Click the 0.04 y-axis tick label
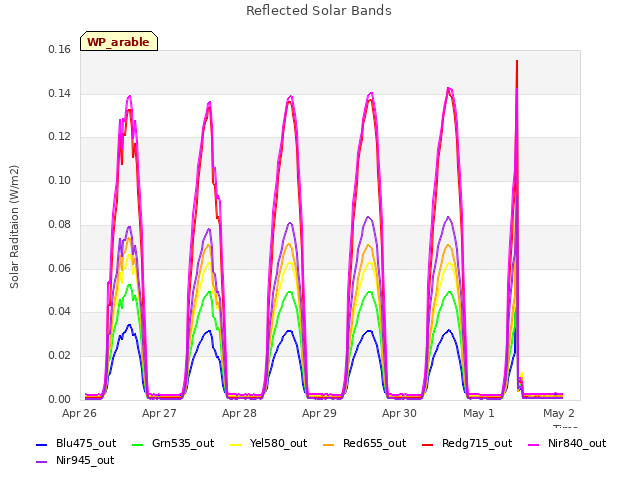Screen dimensions: 640x480 (60, 311)
